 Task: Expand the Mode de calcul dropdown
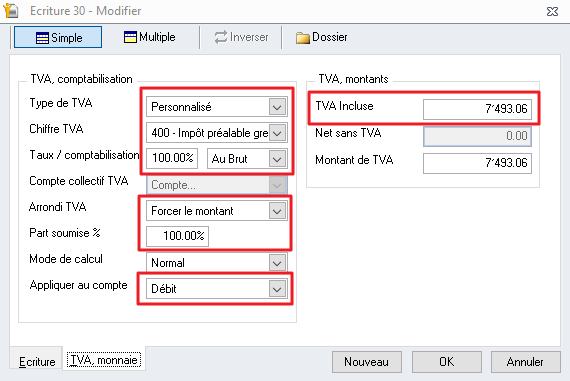point(277,263)
